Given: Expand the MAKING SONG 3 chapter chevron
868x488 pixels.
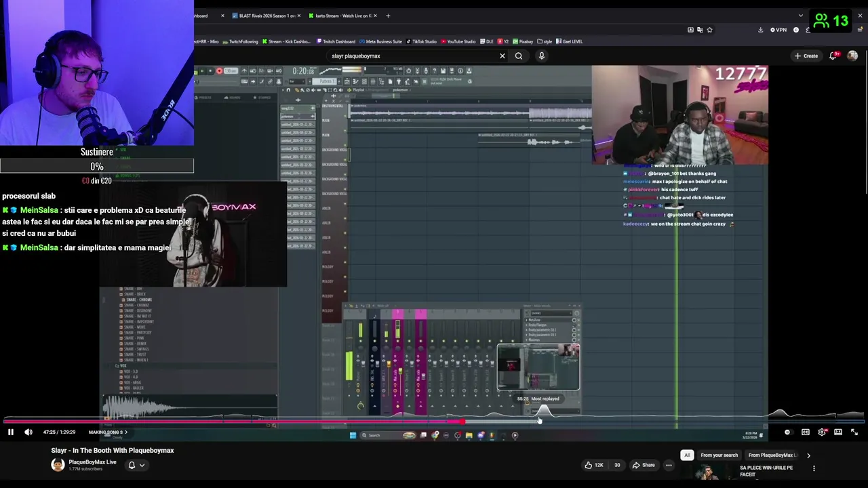Looking at the screenshot, I should (x=125, y=432).
